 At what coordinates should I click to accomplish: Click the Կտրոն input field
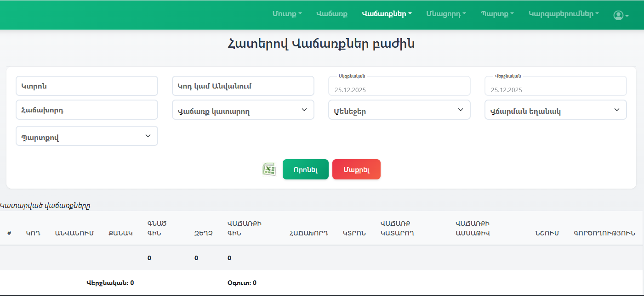[86, 86]
